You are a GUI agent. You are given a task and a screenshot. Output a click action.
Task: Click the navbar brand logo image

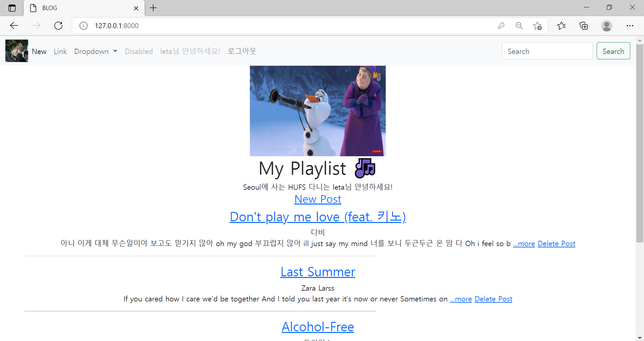[x=17, y=51]
